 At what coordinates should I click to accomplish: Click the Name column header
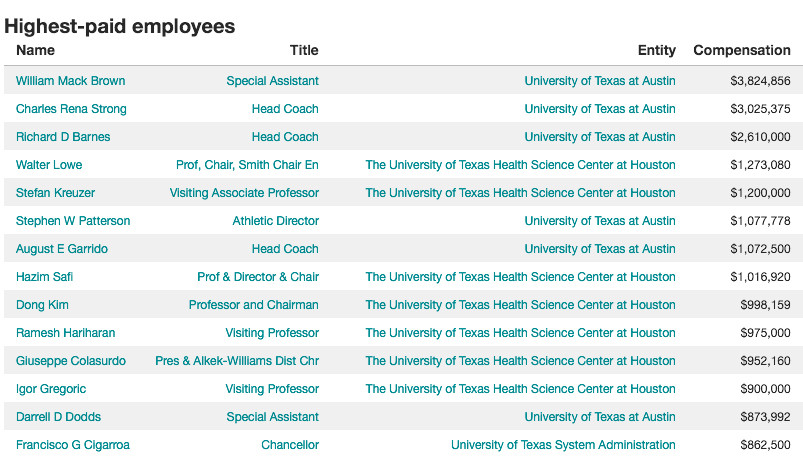click(35, 50)
